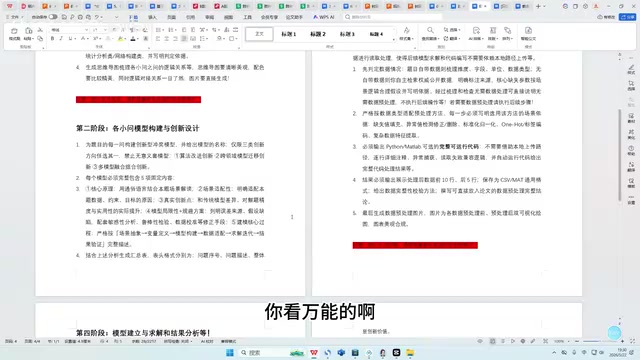Click the fullscreen icon at status bar right end

coord(632,341)
